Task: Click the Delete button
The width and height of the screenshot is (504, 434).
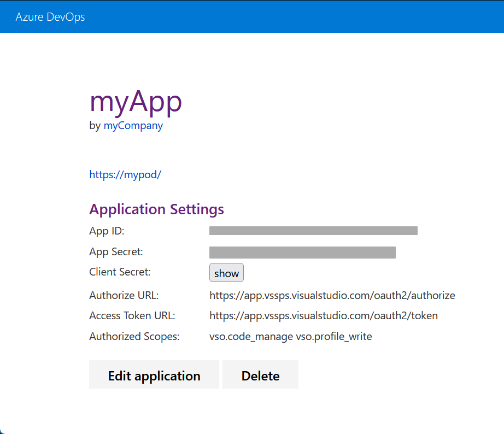Action: (x=260, y=376)
